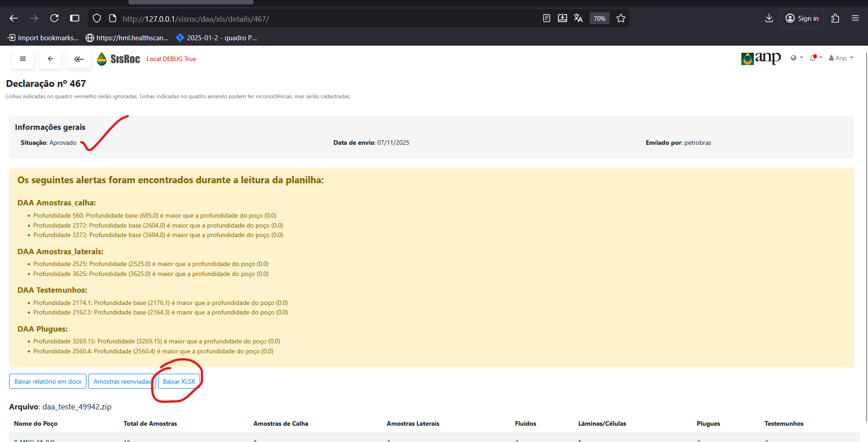The height and width of the screenshot is (442, 868).
Task: Open the browser translate page icon
Action: tap(578, 19)
